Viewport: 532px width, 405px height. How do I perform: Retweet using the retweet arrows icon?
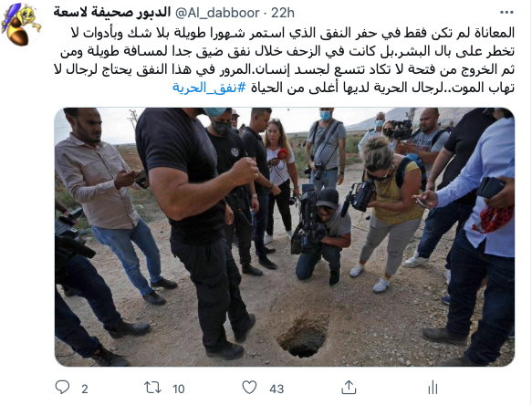point(152,388)
